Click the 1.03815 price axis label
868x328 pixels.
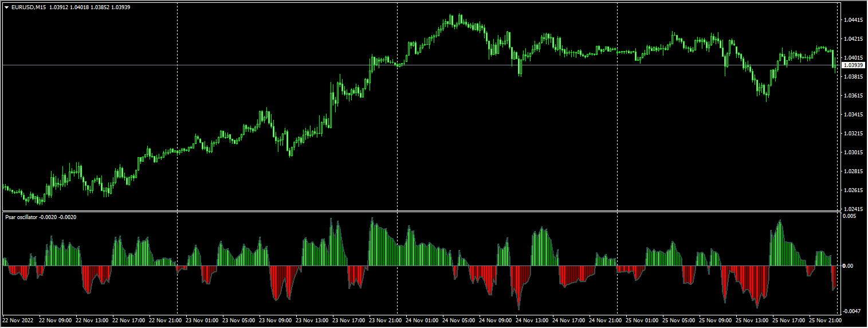tap(853, 77)
